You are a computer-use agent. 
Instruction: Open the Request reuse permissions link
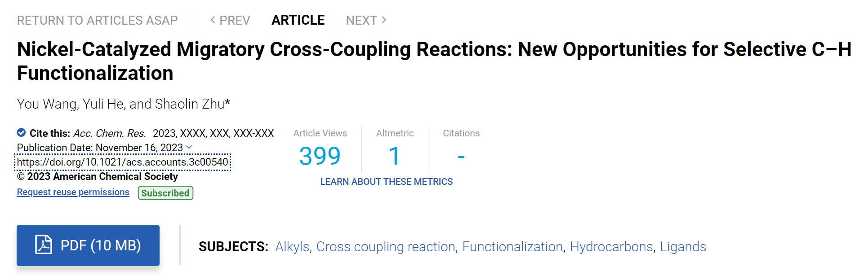point(73,192)
